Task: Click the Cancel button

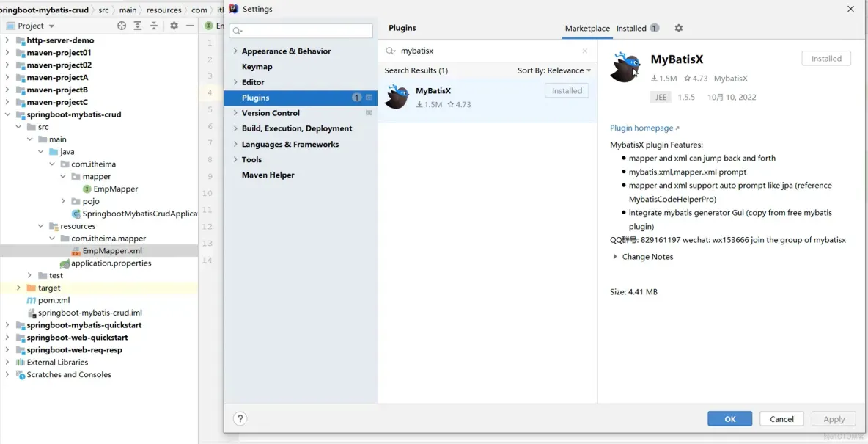Action: tap(781, 419)
